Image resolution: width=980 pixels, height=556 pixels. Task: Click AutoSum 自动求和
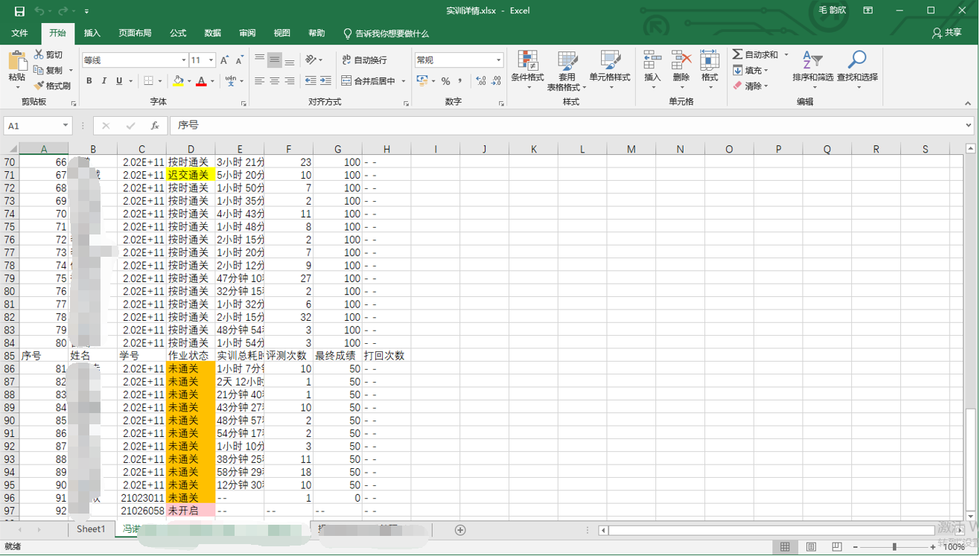[x=754, y=54]
